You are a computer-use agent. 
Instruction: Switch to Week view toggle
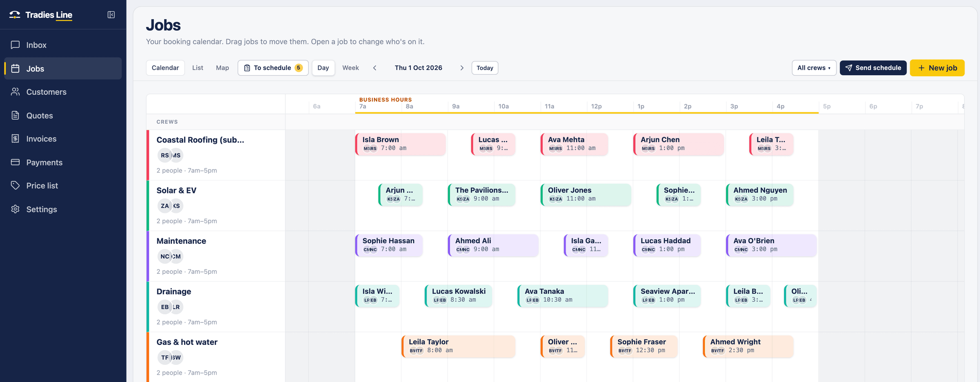click(350, 68)
